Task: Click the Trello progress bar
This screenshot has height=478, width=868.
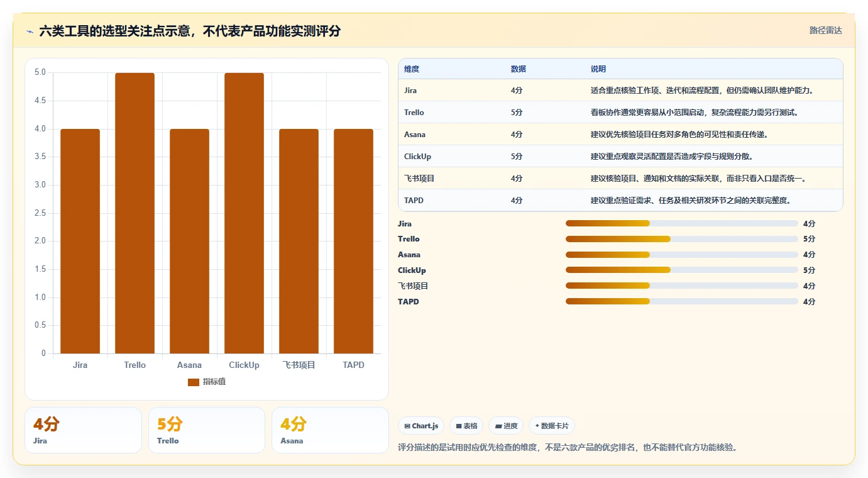Action: [x=682, y=239]
